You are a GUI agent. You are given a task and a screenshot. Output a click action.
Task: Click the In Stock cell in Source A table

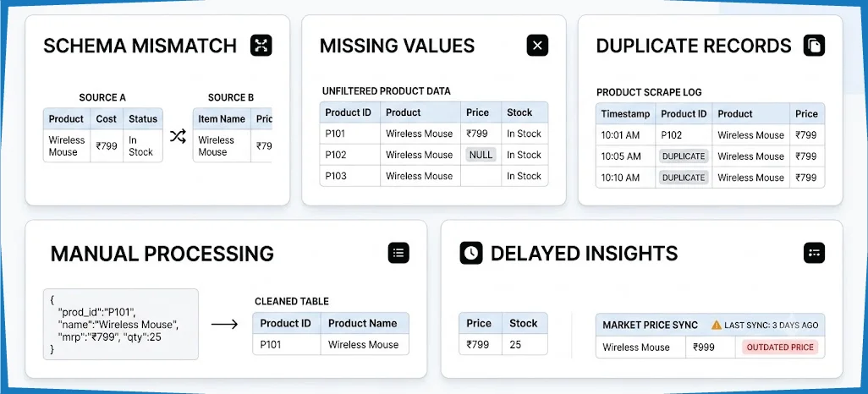(x=143, y=146)
